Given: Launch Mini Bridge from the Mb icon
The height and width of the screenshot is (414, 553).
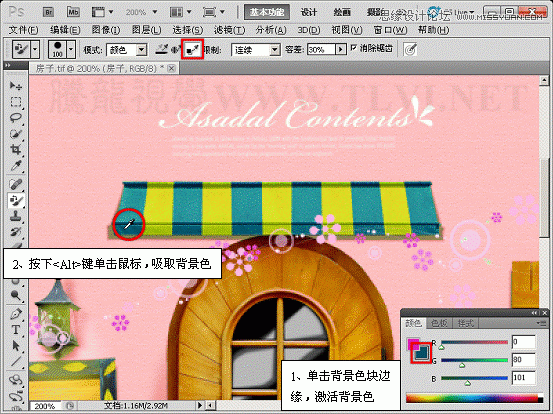Looking at the screenshot, I should coord(73,12).
